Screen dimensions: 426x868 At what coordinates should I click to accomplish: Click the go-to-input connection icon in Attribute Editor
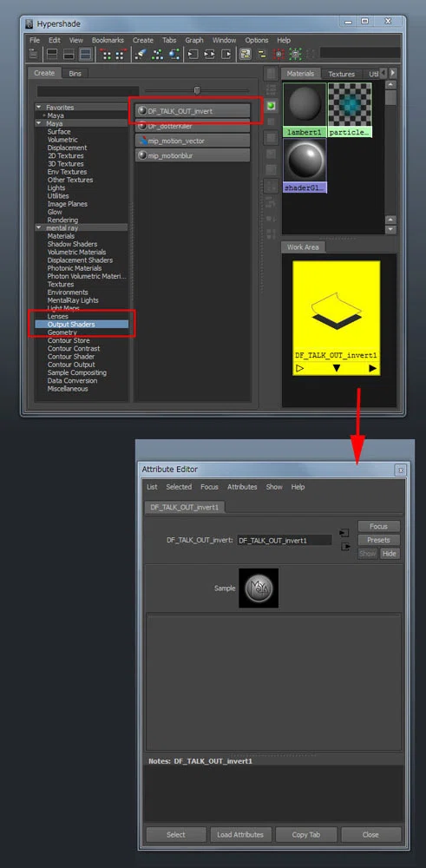tap(344, 533)
